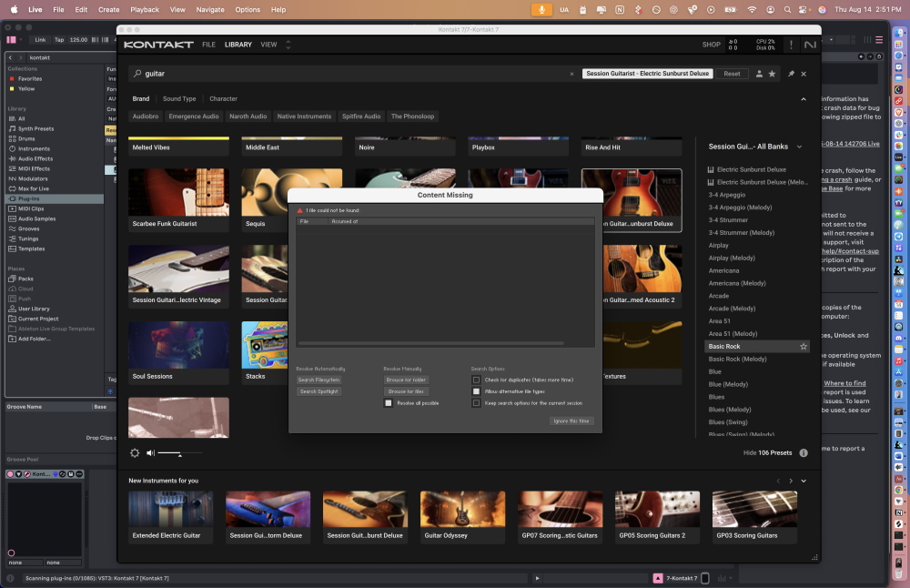910x588 pixels.
Task: Click Browse for files button
Action: pos(406,391)
